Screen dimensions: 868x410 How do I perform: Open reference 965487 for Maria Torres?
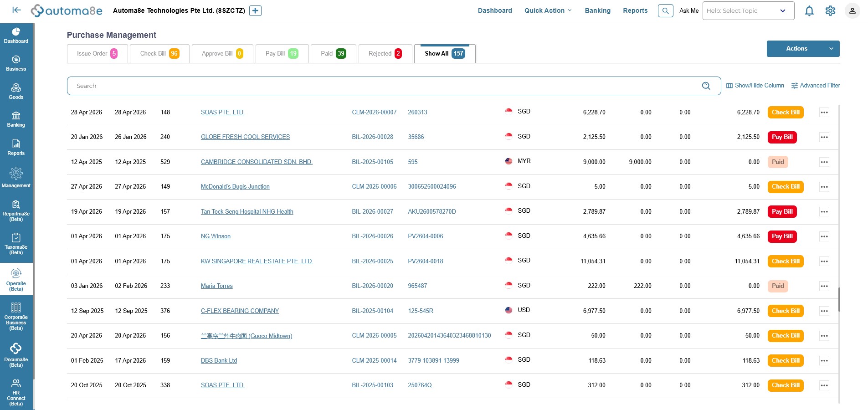click(417, 286)
